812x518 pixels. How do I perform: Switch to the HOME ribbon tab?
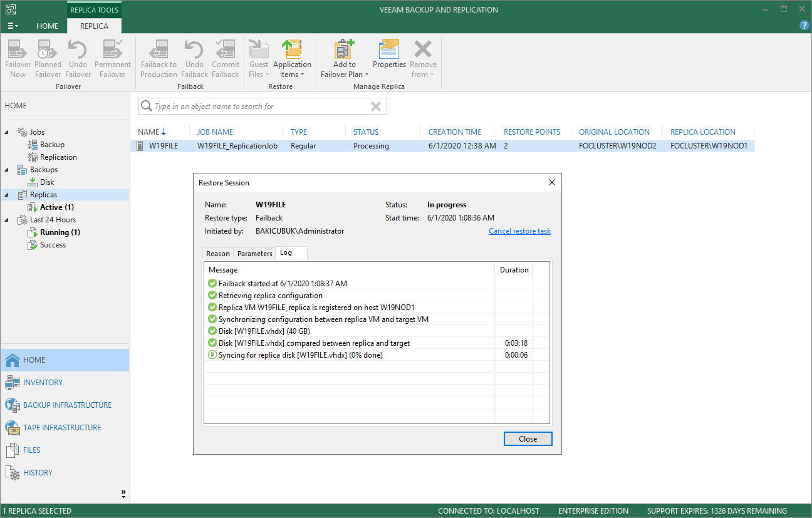click(x=48, y=26)
